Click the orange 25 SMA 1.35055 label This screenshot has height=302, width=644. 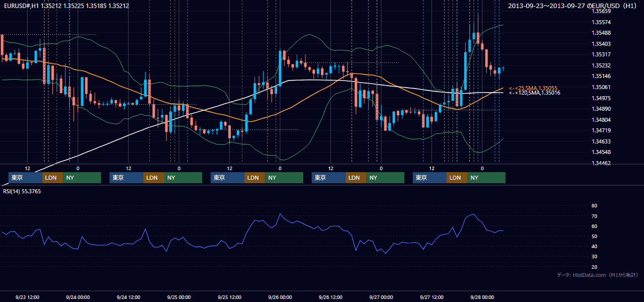(533, 88)
